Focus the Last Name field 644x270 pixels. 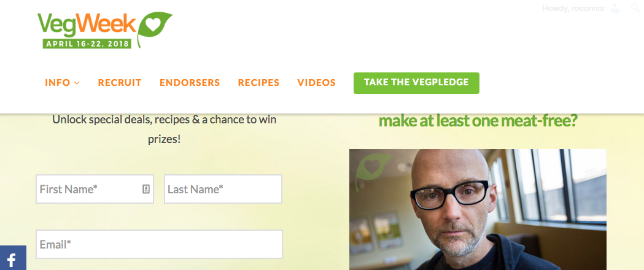pos(223,189)
